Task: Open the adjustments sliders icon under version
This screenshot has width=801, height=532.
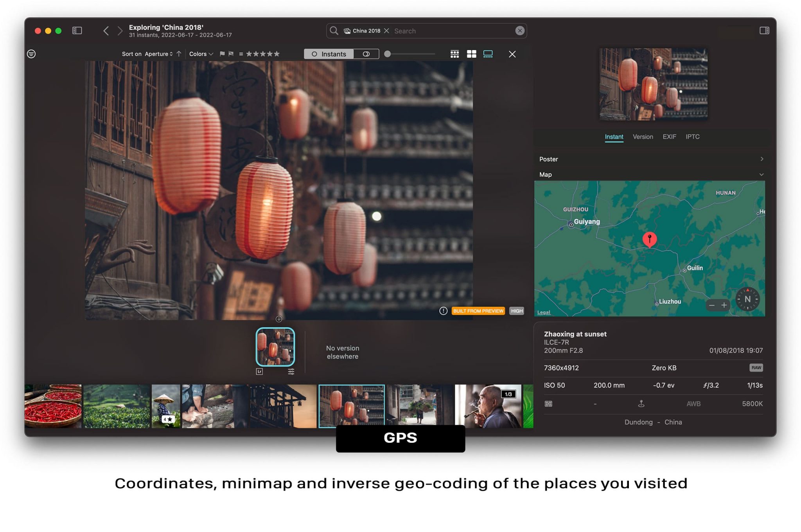Action: (291, 372)
